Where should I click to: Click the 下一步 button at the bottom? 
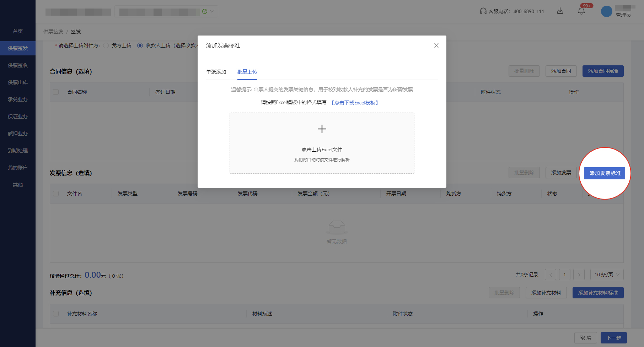point(613,337)
